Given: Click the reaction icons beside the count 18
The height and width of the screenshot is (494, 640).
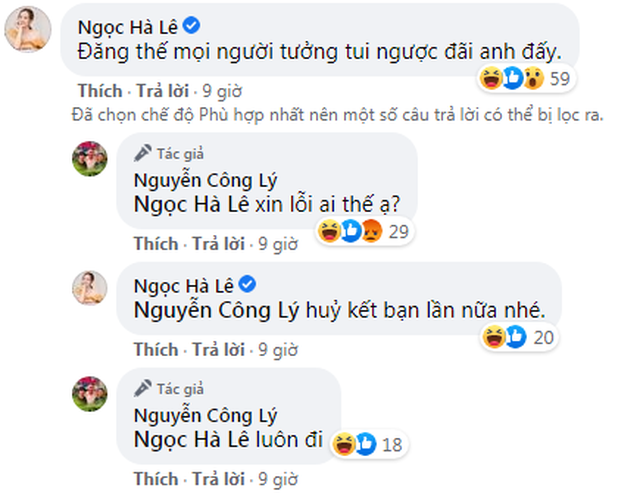Looking at the screenshot, I should coord(354,444).
